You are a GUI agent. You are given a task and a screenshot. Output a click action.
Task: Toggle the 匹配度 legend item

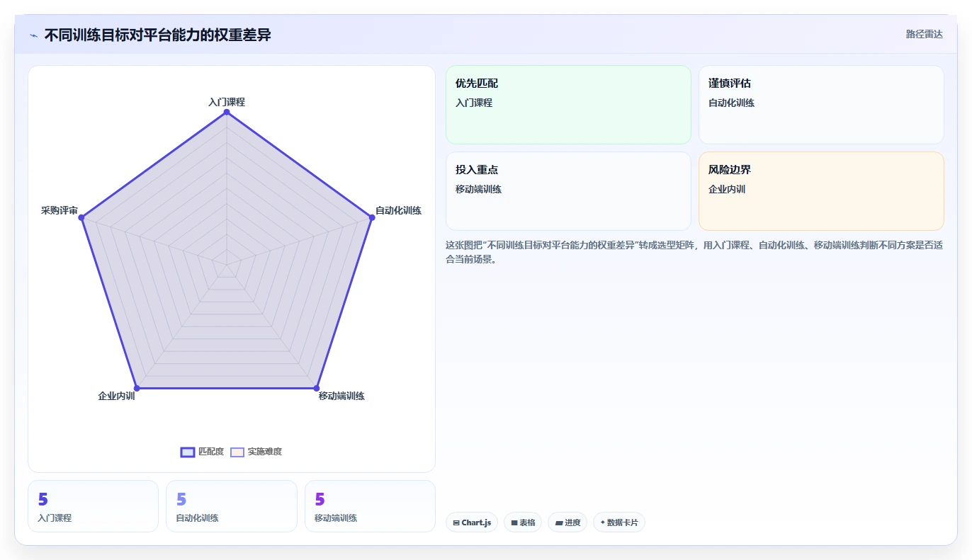tap(202, 452)
